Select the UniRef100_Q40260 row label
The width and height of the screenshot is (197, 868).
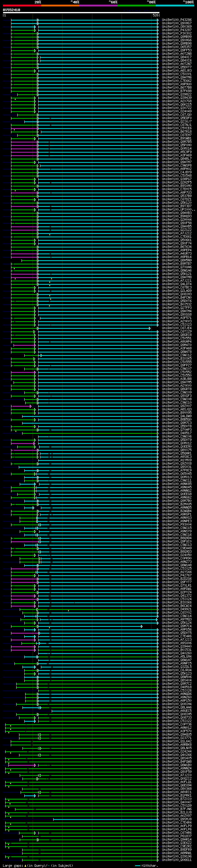point(177,654)
